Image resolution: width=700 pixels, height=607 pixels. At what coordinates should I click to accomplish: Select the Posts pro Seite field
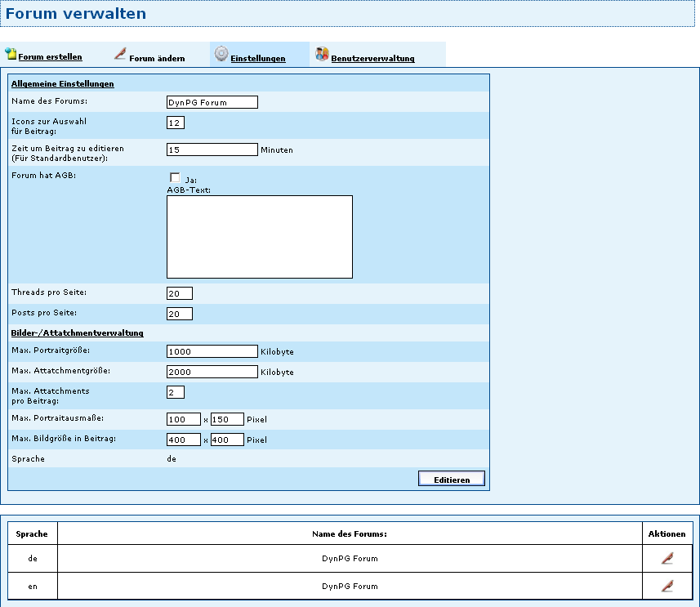click(x=179, y=314)
